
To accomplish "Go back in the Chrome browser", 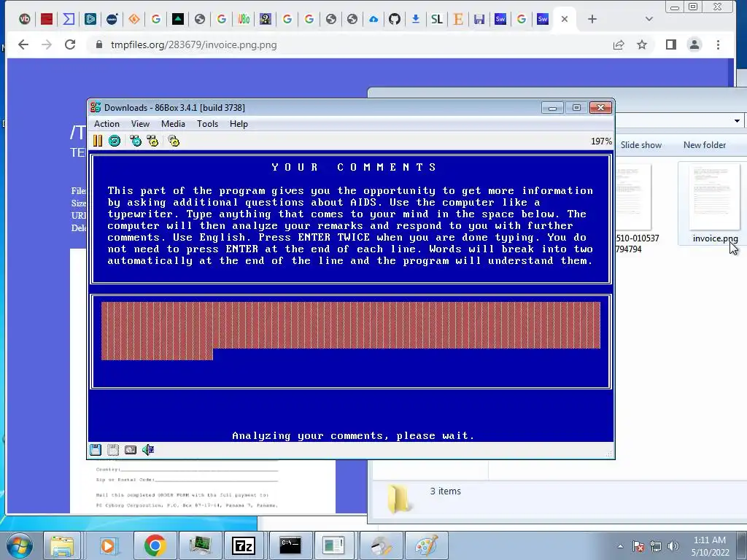I will (23, 44).
